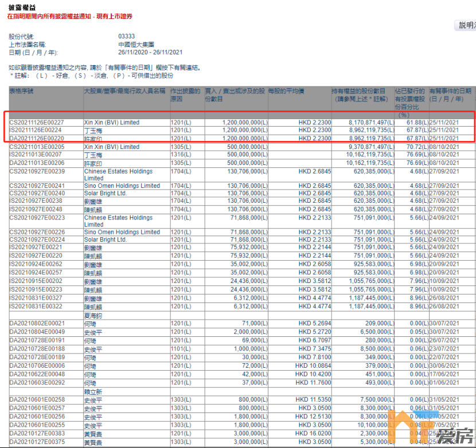Select the company name 中國恒大集團
The height and width of the screenshot is (448, 476).
coord(136,45)
